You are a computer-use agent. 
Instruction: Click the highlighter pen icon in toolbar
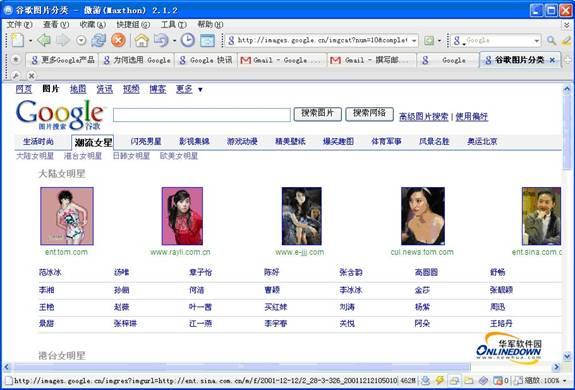[x=567, y=40]
